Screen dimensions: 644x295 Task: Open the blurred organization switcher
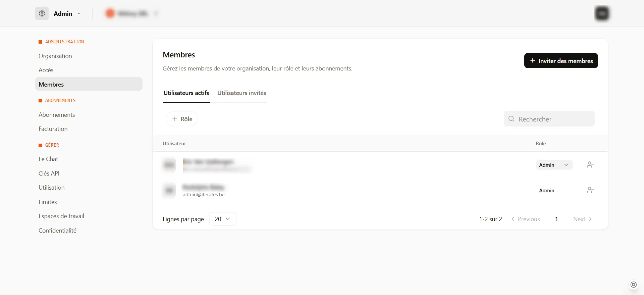pyautogui.click(x=132, y=13)
